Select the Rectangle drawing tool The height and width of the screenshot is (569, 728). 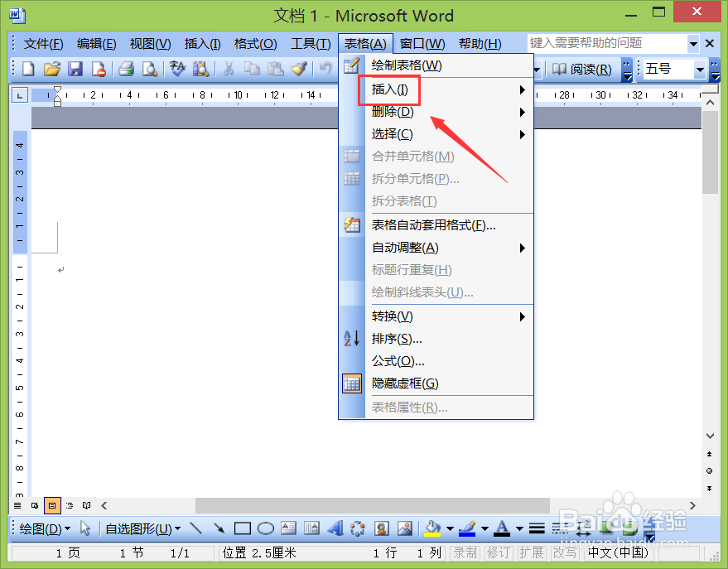[243, 528]
